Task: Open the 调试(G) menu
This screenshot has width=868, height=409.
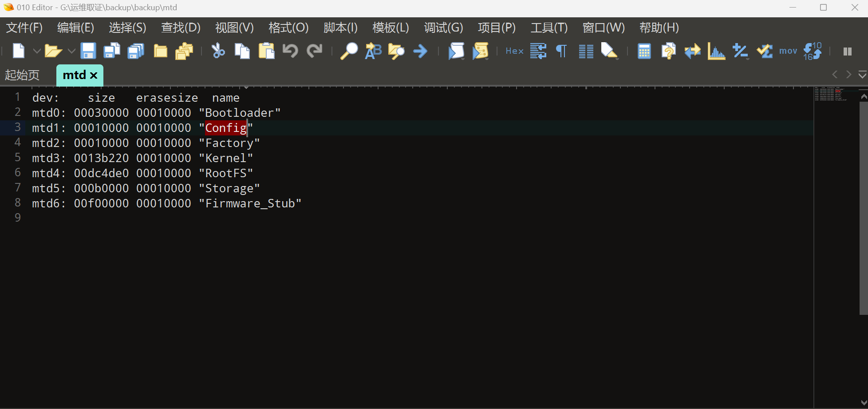Action: pos(444,28)
